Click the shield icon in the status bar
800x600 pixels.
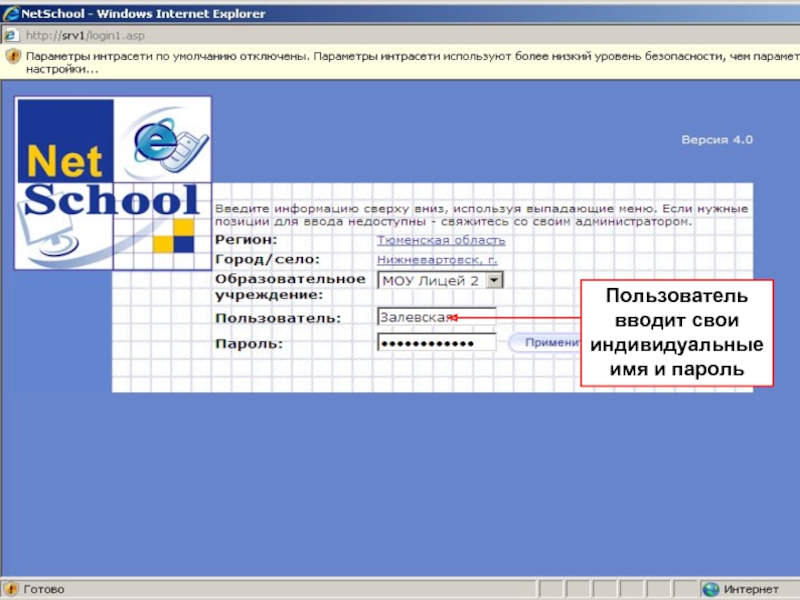point(12,589)
